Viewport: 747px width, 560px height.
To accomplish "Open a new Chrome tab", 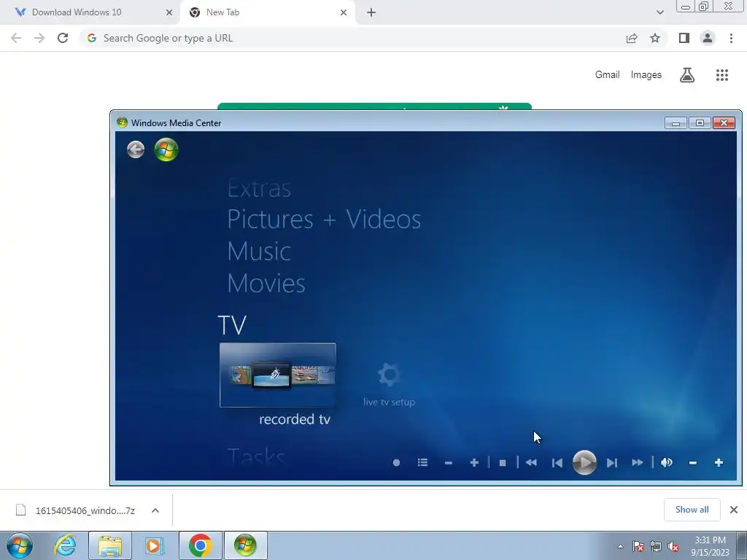I will tap(371, 12).
